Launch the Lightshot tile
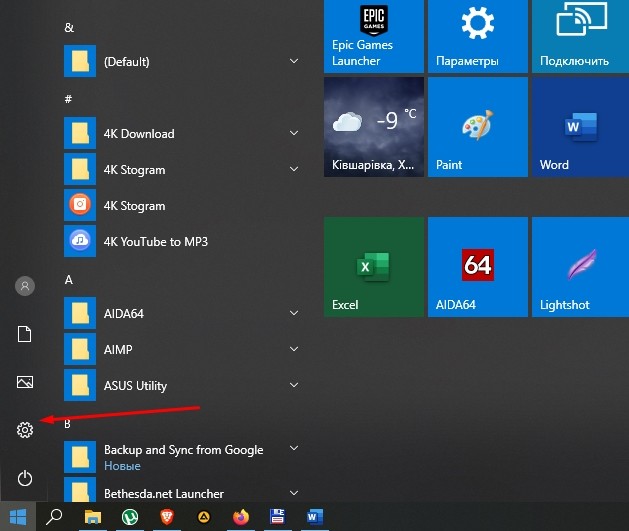629x531 pixels. 580,267
